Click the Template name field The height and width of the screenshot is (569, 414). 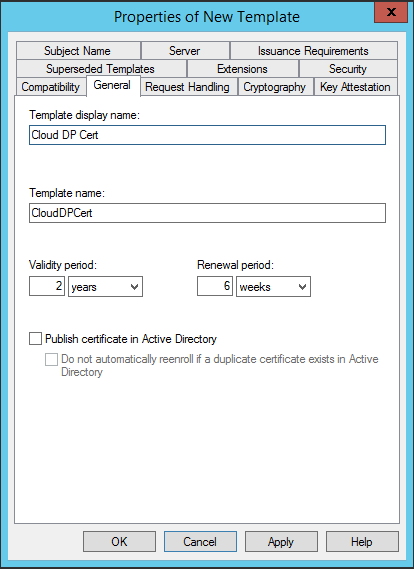pyautogui.click(x=207, y=213)
